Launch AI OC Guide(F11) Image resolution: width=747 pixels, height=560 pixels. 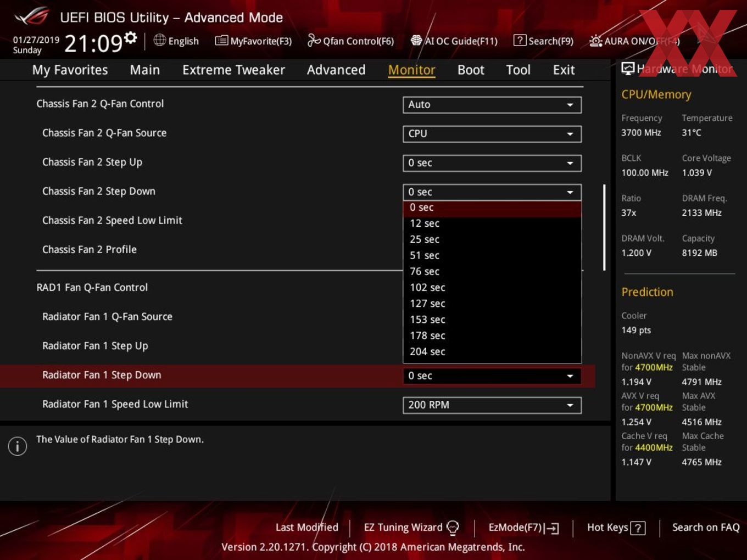click(x=454, y=41)
